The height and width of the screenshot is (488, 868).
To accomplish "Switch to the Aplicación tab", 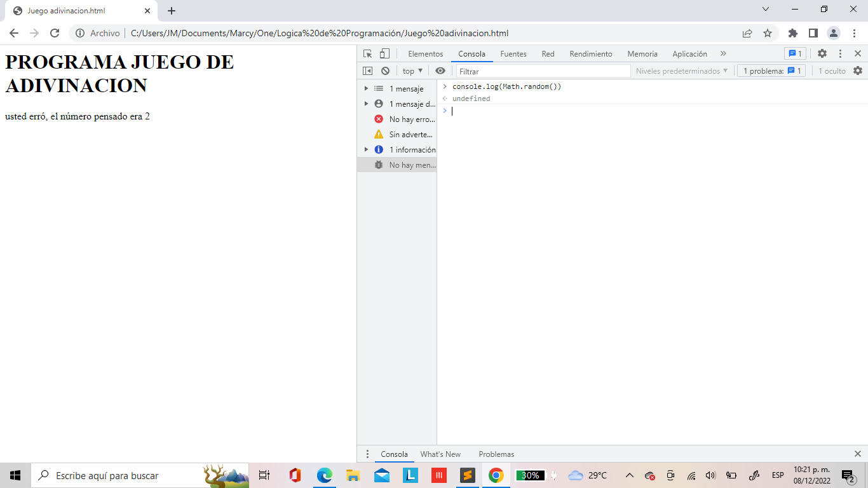I will point(689,54).
